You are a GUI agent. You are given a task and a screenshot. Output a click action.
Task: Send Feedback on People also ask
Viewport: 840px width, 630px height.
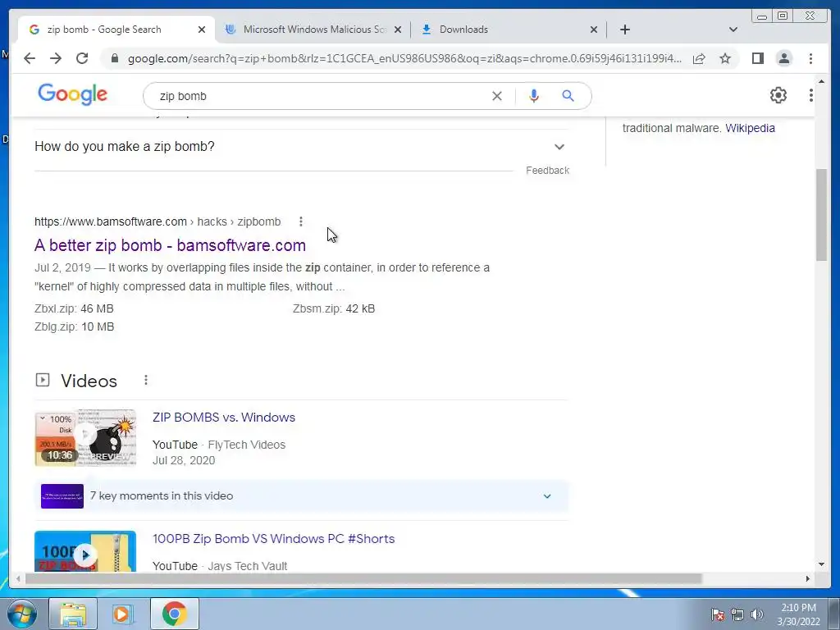click(547, 171)
